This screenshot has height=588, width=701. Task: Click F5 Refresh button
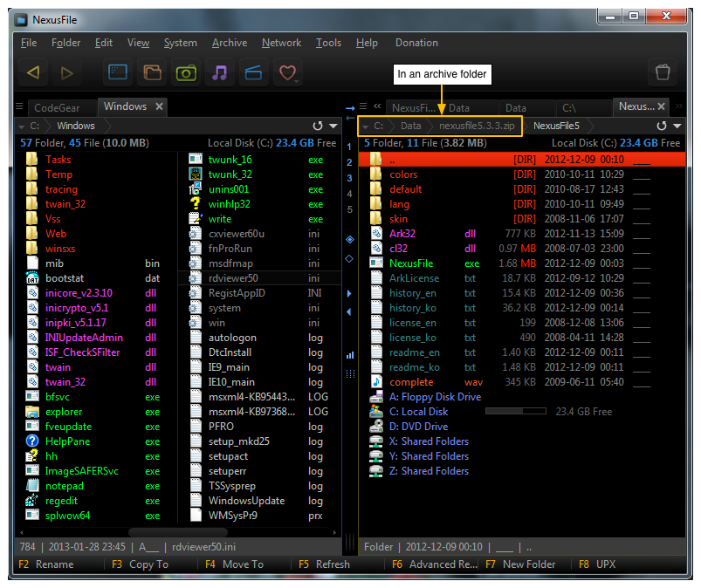pyautogui.click(x=324, y=564)
